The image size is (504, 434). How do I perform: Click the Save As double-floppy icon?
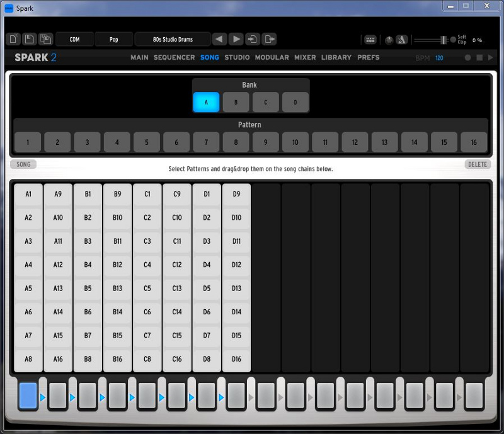(45, 39)
